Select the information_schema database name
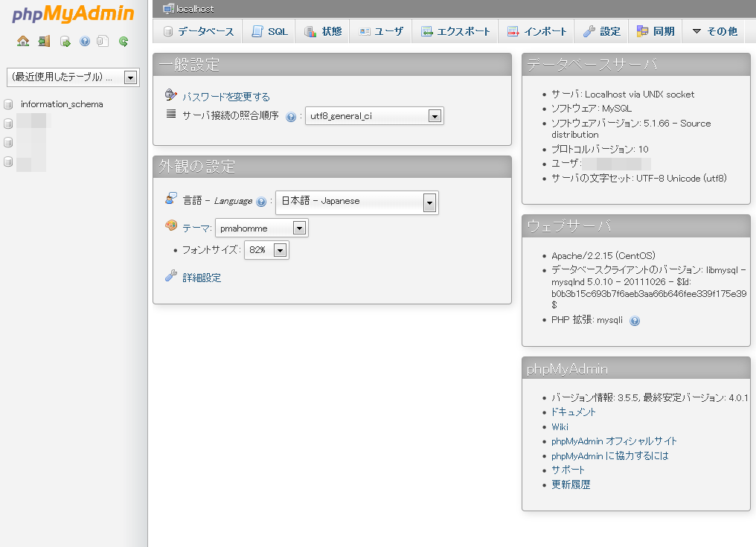 [62, 104]
